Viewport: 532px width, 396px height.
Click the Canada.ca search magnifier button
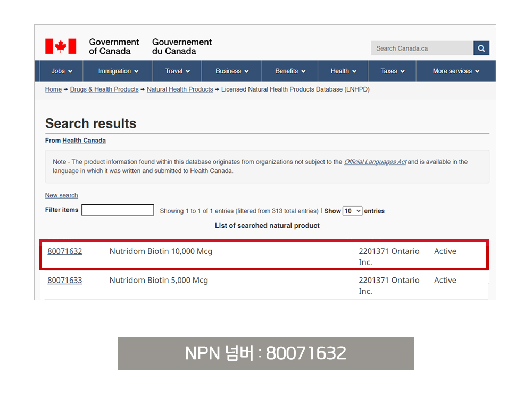coord(481,48)
